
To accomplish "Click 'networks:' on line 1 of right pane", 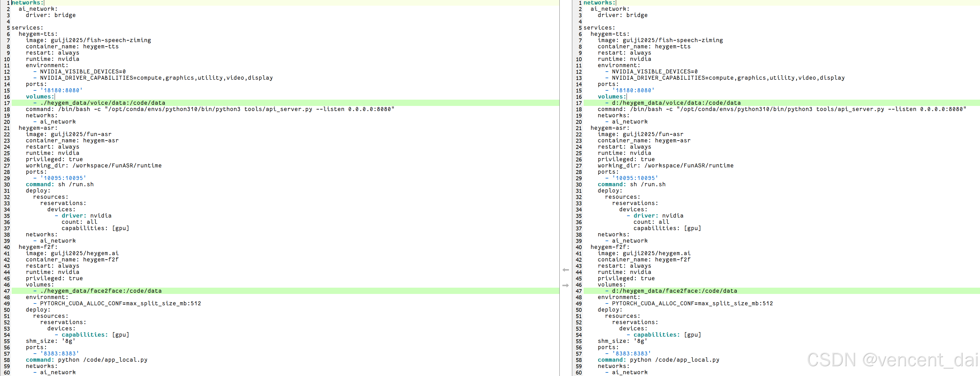I will coord(599,3).
